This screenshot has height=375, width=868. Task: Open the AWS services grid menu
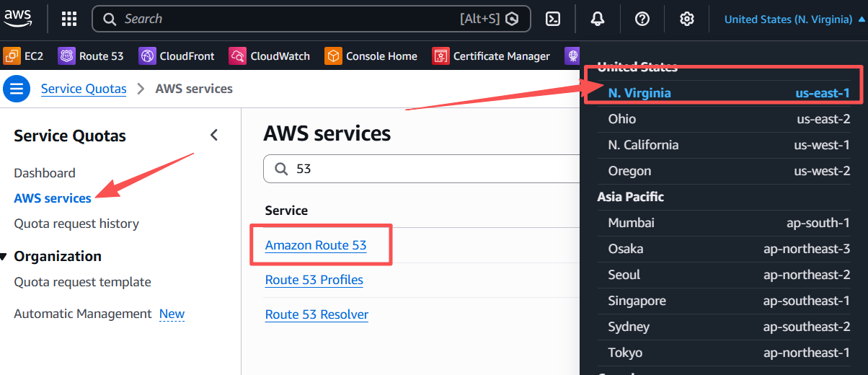(x=69, y=19)
